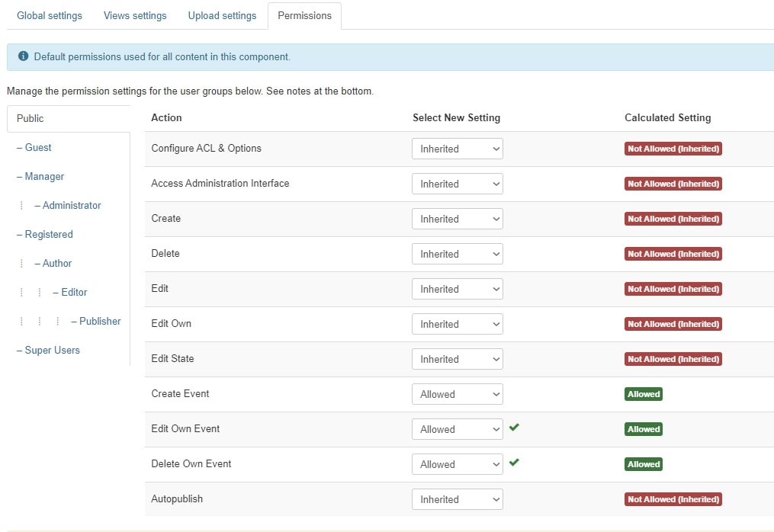The height and width of the screenshot is (532, 774).
Task: Open the Manager group permissions
Action: (40, 177)
